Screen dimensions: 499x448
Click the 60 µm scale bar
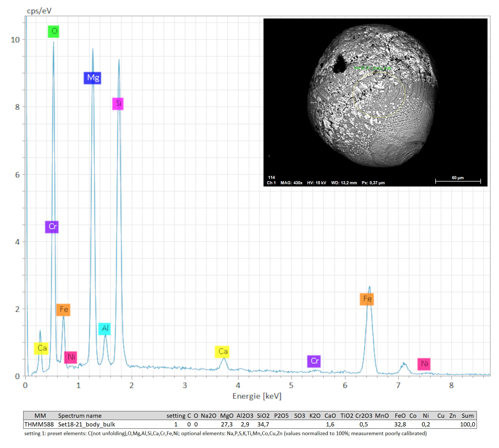(458, 181)
